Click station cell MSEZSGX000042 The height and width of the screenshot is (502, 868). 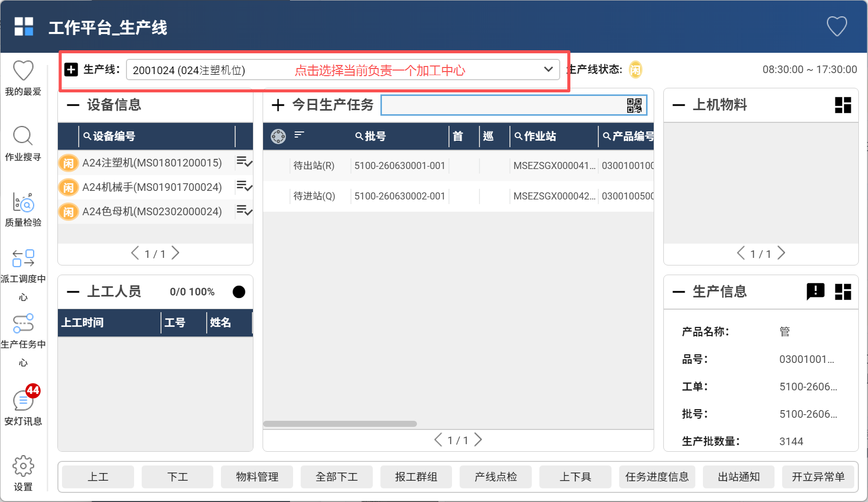pos(554,196)
